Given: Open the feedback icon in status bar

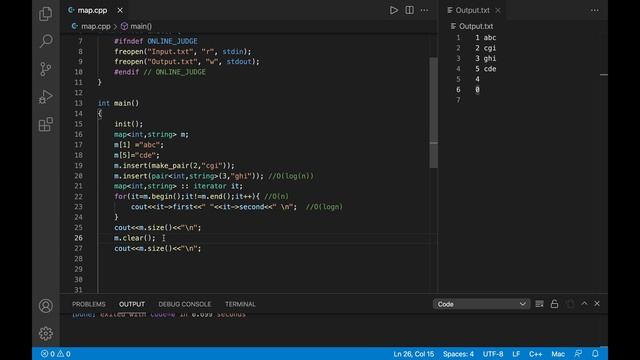Looking at the screenshot, I should coord(578,354).
